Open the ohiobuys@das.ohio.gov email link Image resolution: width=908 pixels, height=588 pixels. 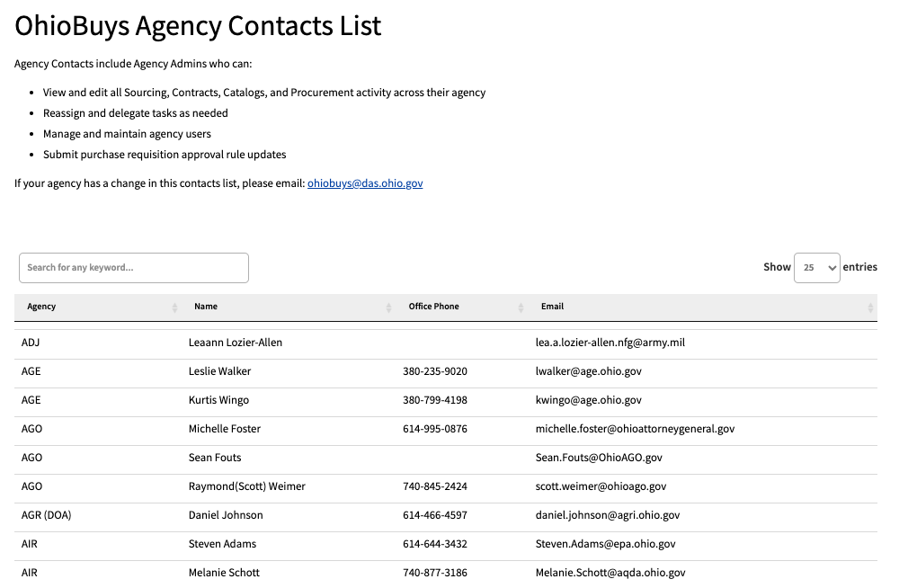pos(364,183)
